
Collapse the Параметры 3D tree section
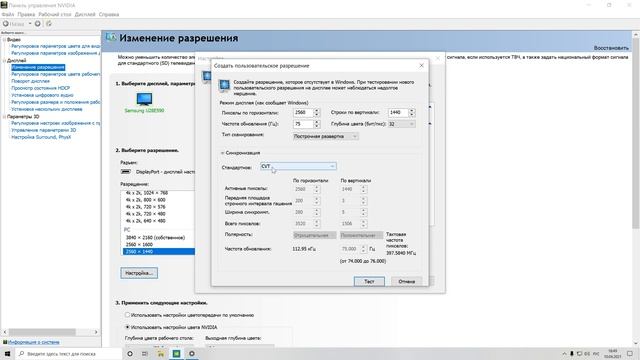pyautogui.click(x=4, y=116)
